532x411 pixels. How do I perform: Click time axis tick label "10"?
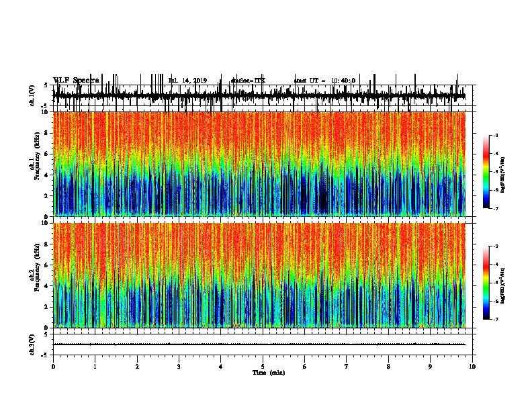click(x=472, y=367)
